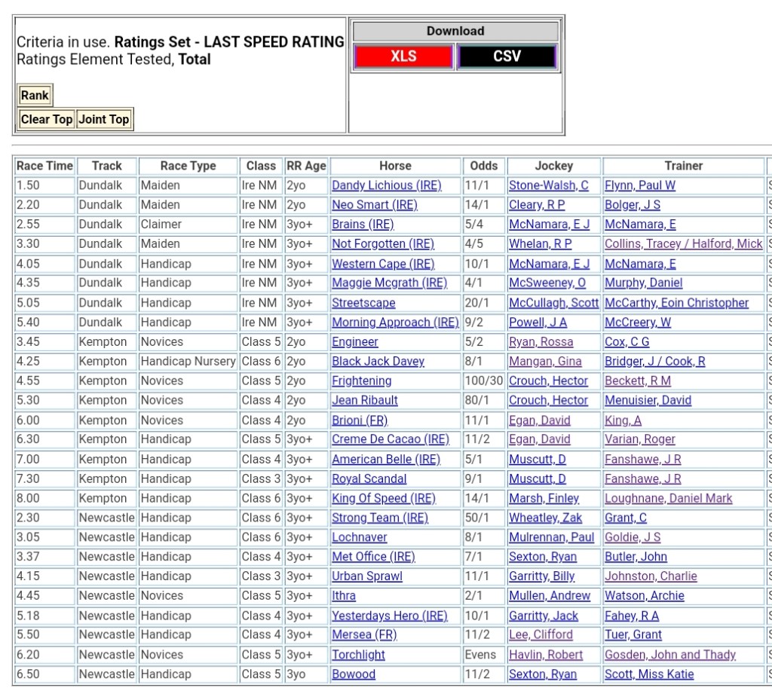Click the Odds column header
This screenshot has width=772, height=700.
click(483, 166)
